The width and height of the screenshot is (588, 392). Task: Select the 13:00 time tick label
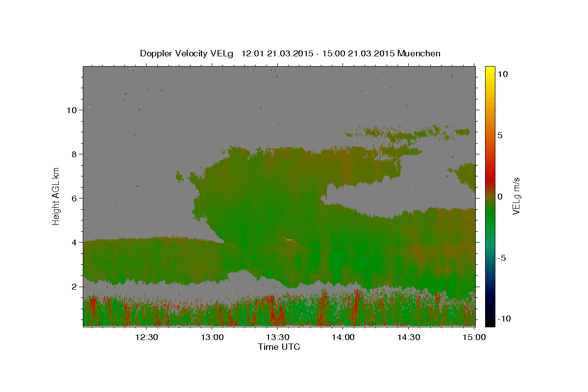(212, 337)
